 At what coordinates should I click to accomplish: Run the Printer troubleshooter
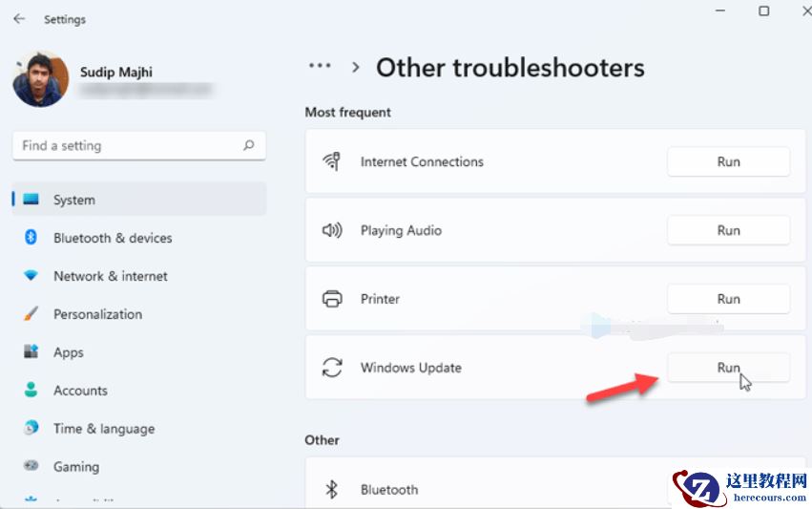pyautogui.click(x=728, y=299)
